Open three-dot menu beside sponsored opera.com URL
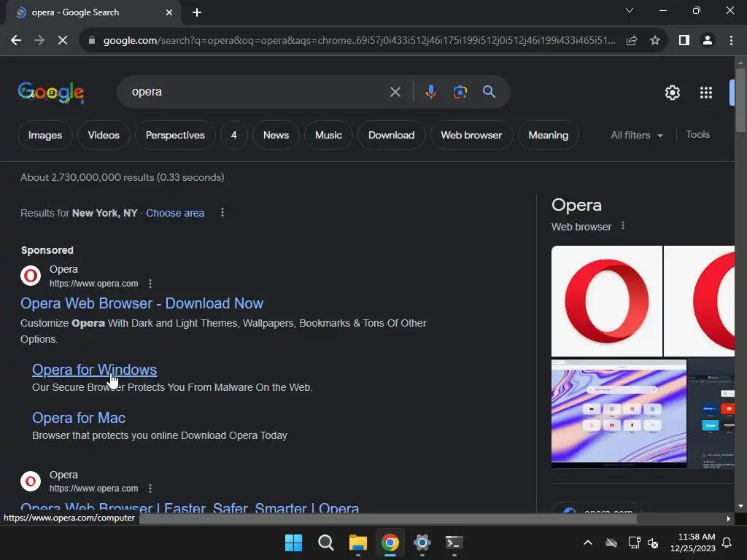Viewport: 747px width, 560px height. [x=150, y=284]
